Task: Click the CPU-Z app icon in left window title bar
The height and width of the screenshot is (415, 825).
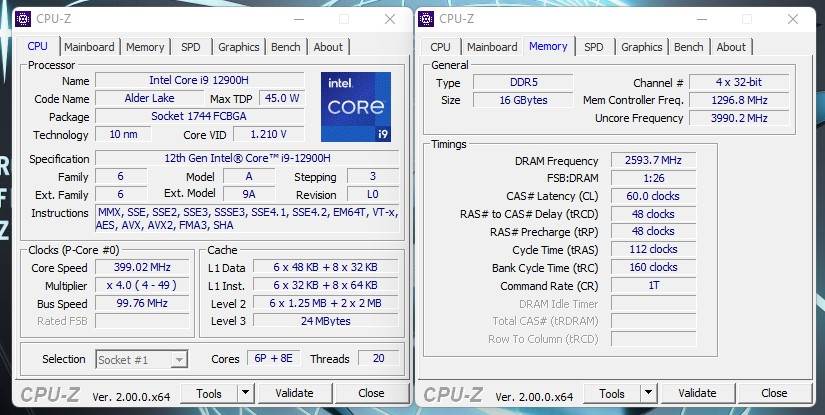Action: (23, 19)
